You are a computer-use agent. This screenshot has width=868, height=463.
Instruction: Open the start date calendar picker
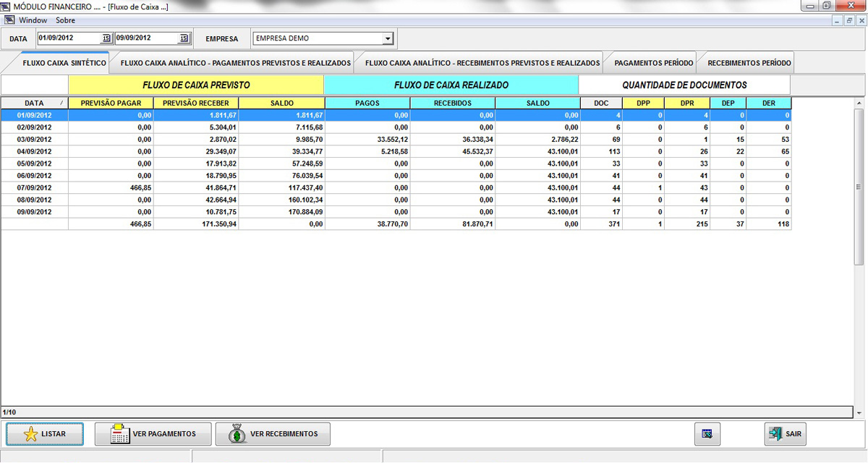tap(106, 38)
